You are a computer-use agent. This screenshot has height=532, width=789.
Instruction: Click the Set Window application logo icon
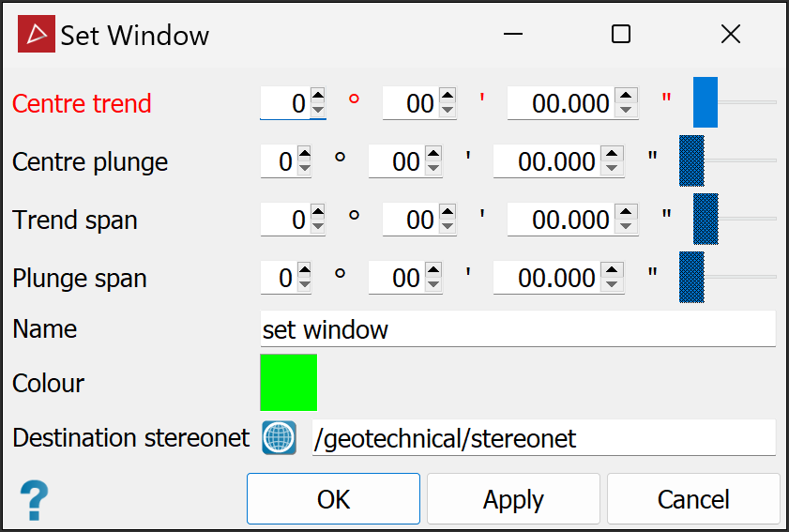point(37,36)
